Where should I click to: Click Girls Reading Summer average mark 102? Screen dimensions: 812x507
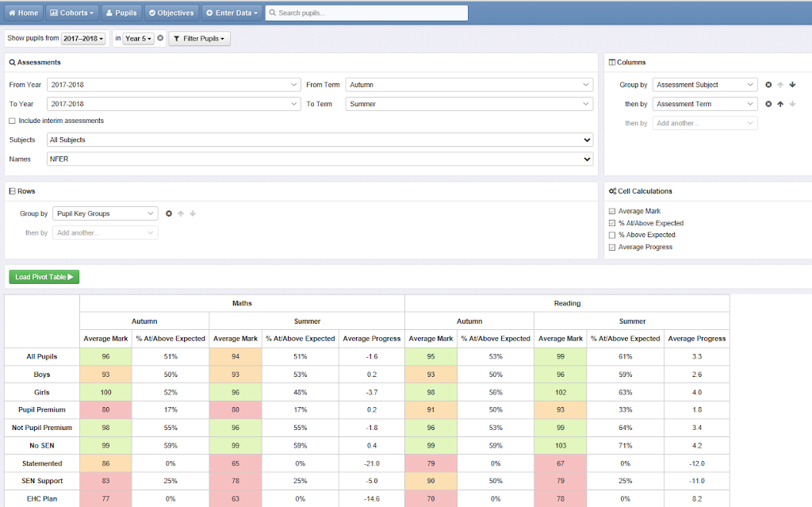click(561, 393)
